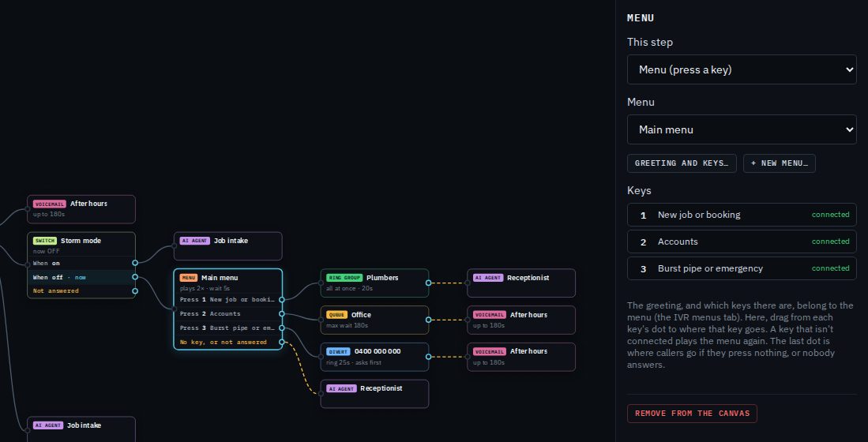
Task: Click the RING GROUP badge on Plumbers node
Action: [344, 278]
